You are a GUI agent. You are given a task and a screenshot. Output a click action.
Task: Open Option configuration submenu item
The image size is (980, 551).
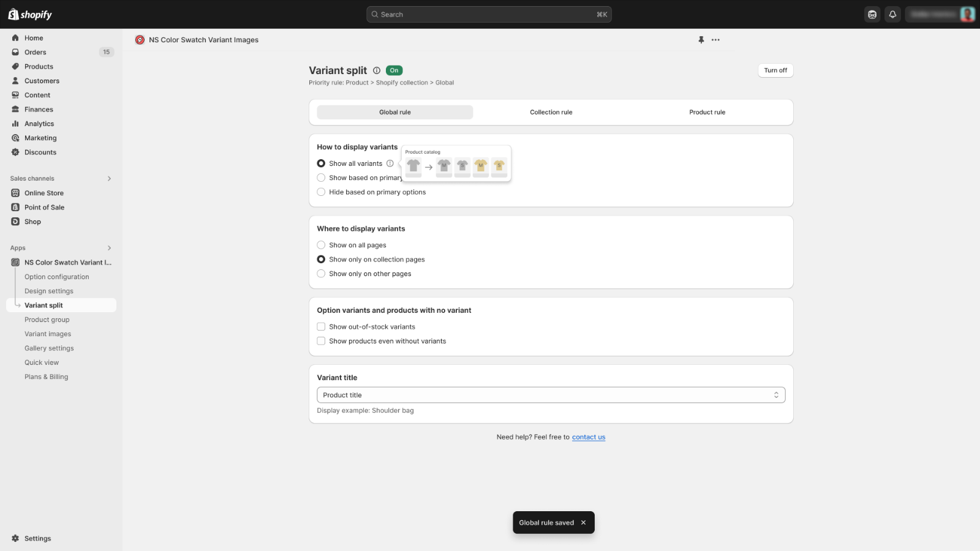[57, 277]
